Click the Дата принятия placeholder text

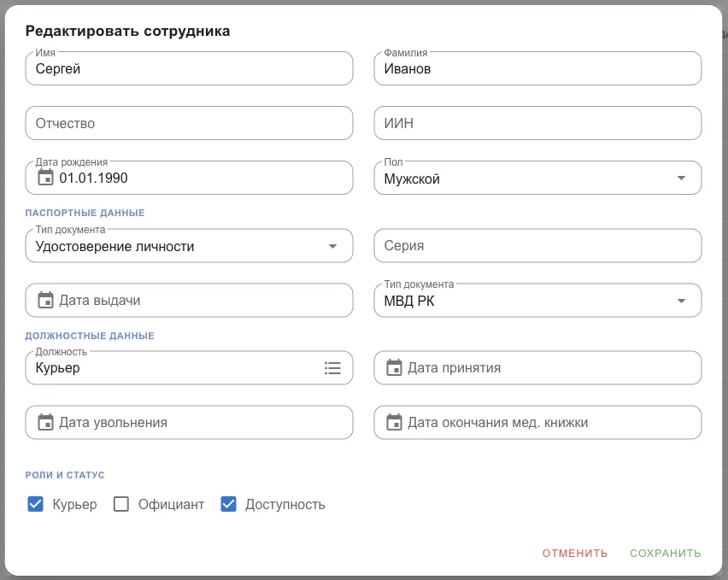(454, 368)
